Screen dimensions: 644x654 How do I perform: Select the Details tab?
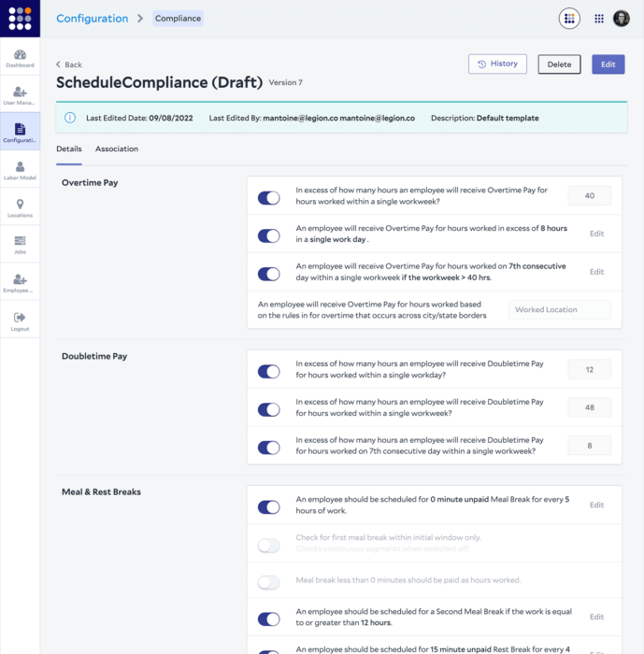[x=68, y=149]
